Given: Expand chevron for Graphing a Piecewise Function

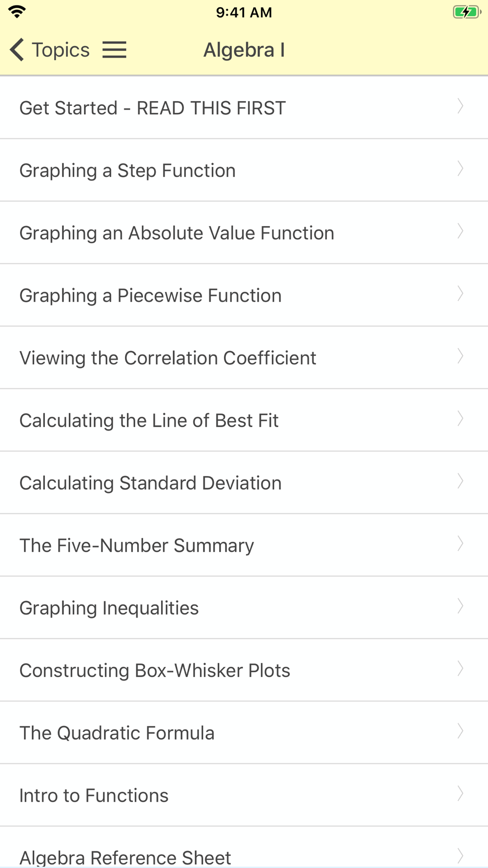Looking at the screenshot, I should click(x=460, y=294).
